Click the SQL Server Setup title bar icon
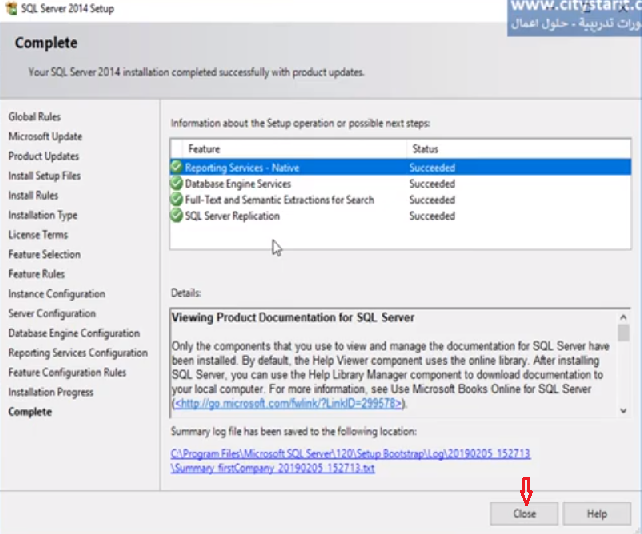Viewport: 642px width, 534px height. (11, 8)
